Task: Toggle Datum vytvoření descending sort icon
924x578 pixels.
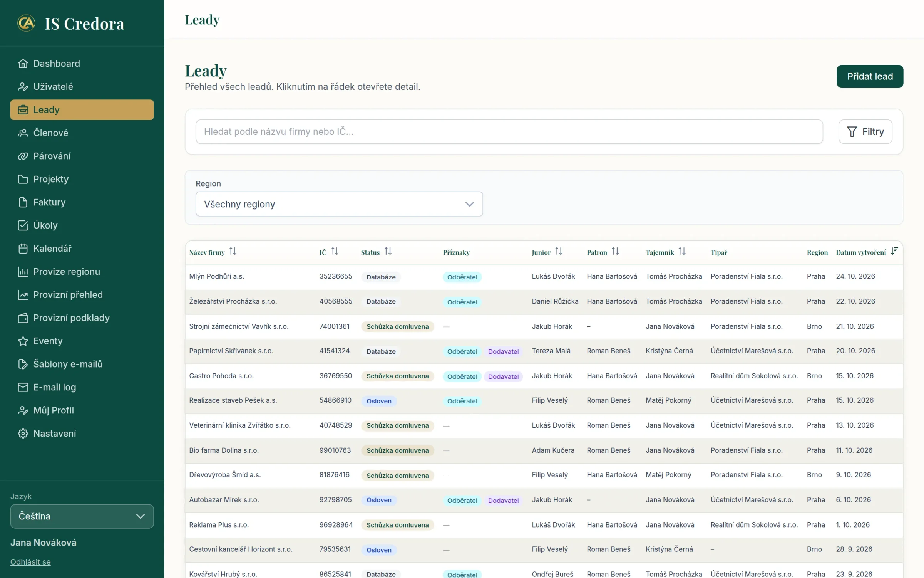Action: click(894, 252)
